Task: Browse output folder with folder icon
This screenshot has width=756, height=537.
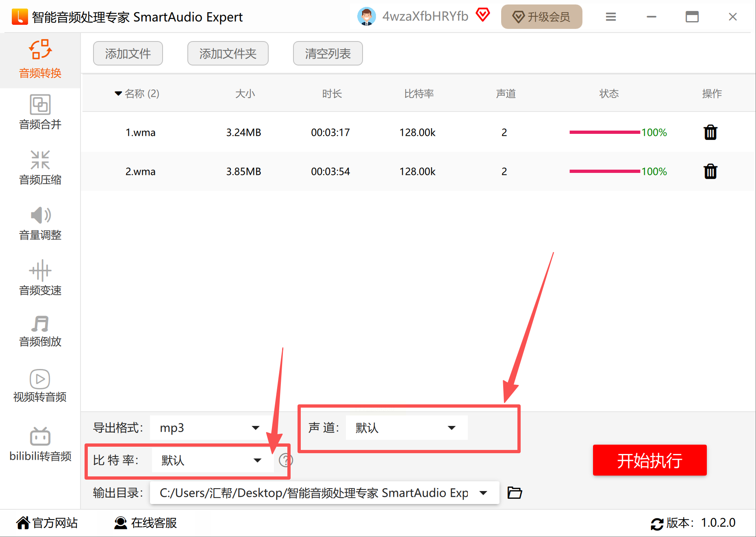Action: click(x=515, y=493)
